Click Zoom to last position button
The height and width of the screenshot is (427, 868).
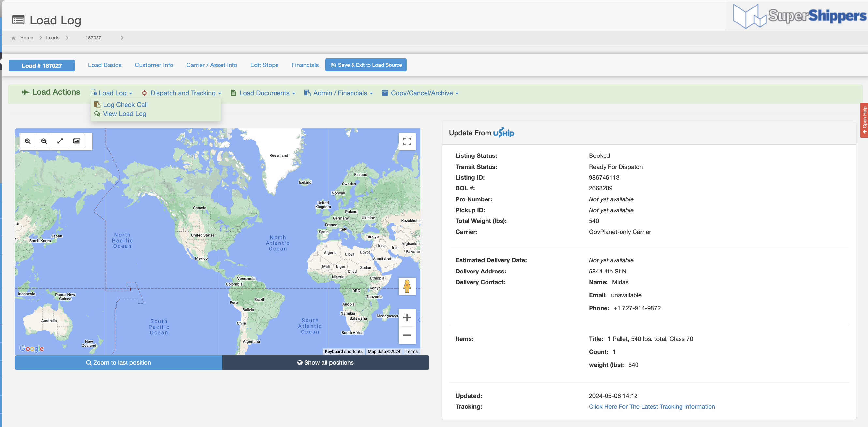[x=118, y=363]
